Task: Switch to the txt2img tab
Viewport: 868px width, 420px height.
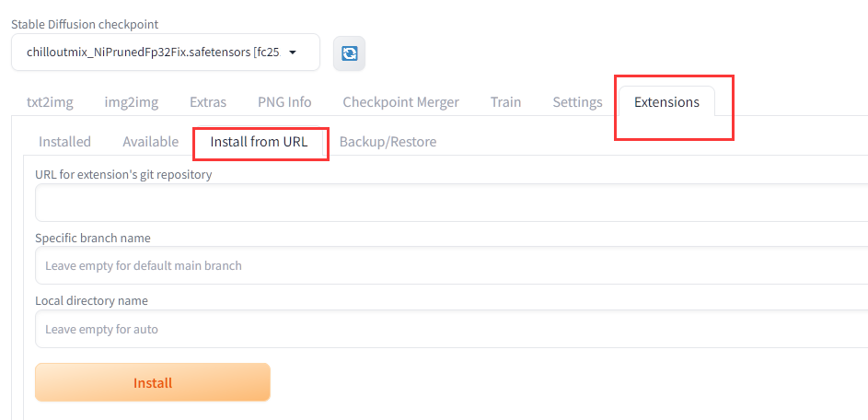Action: (x=50, y=102)
